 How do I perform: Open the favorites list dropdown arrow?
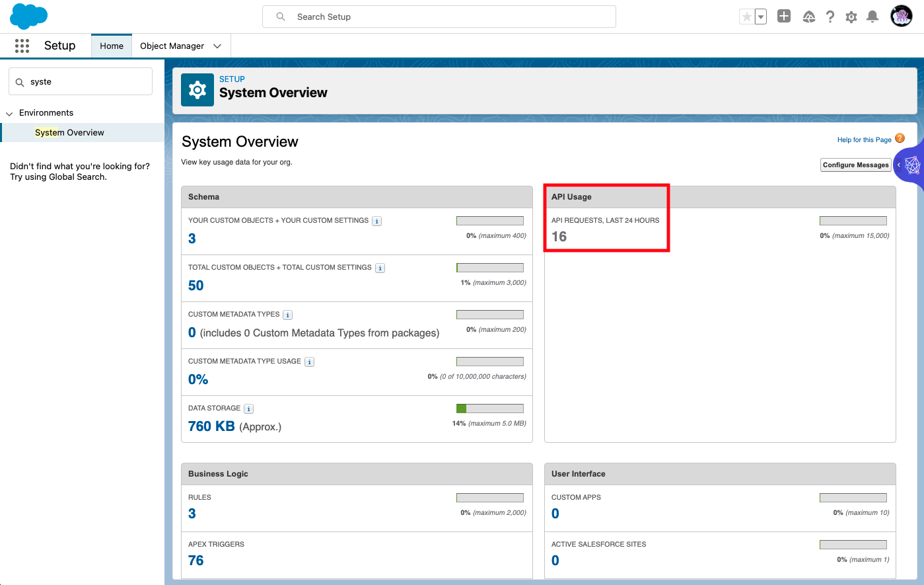761,17
